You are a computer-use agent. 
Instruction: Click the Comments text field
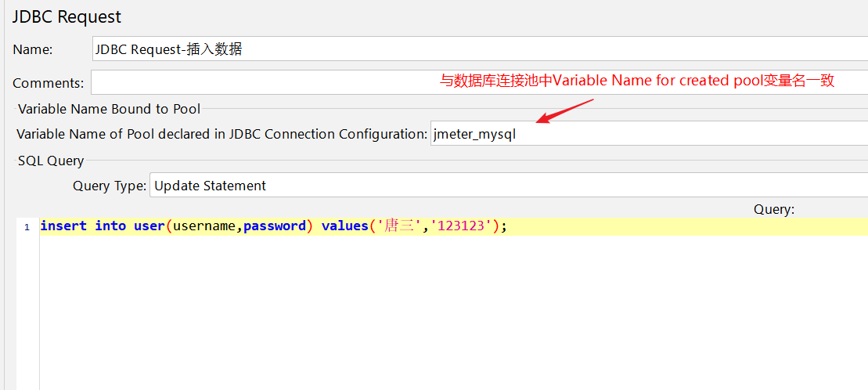click(x=479, y=82)
